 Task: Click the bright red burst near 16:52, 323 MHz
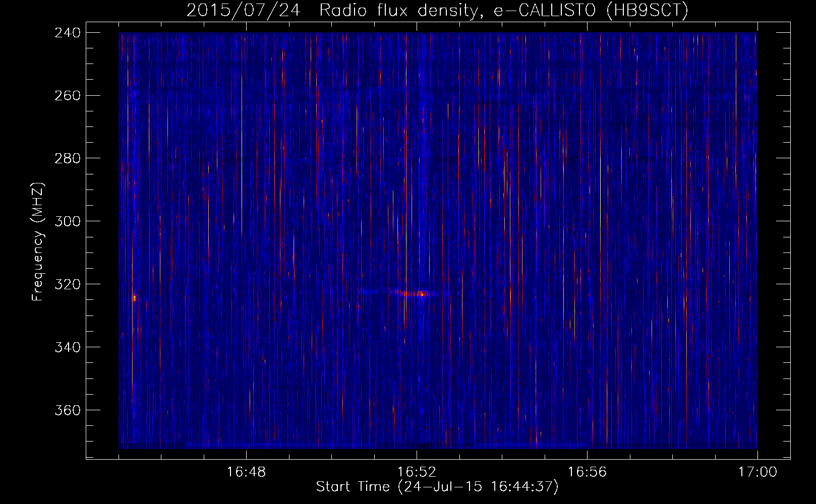pyautogui.click(x=414, y=293)
